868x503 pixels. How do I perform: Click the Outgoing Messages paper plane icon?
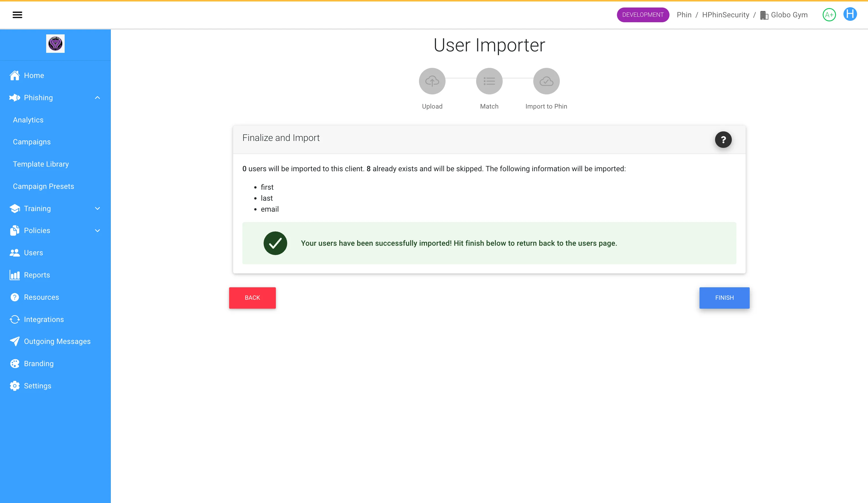tap(15, 341)
